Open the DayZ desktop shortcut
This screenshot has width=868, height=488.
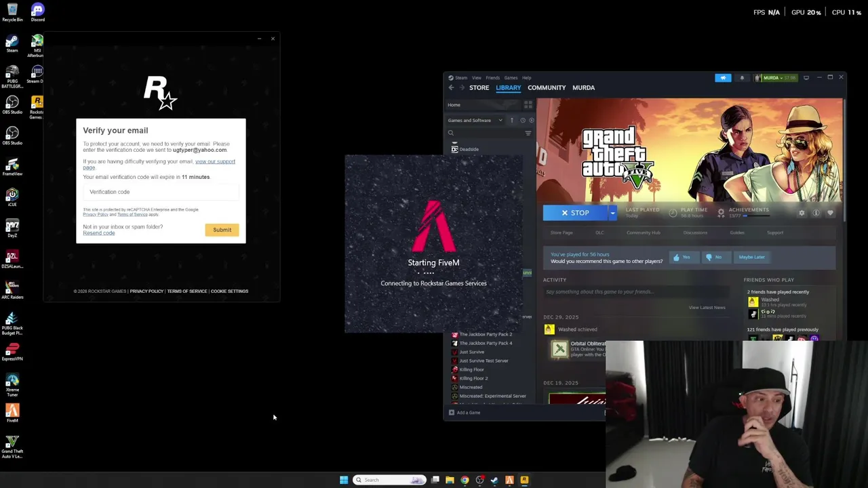click(x=12, y=228)
